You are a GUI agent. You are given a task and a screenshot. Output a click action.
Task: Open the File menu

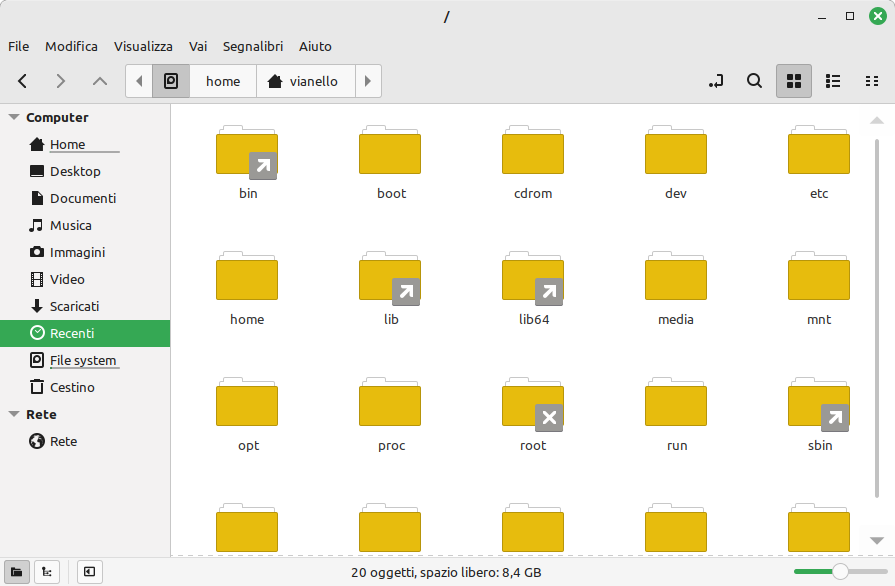pyautogui.click(x=19, y=46)
